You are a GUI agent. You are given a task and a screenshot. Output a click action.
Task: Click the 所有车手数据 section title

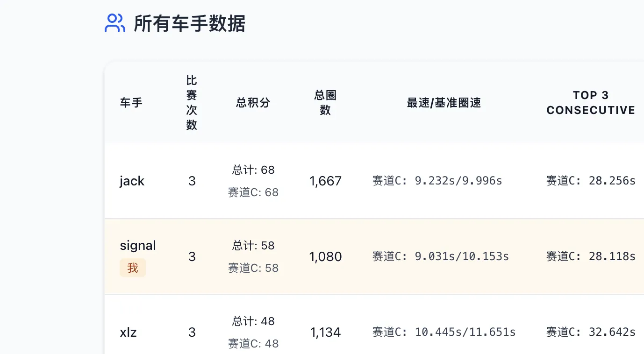[189, 24]
